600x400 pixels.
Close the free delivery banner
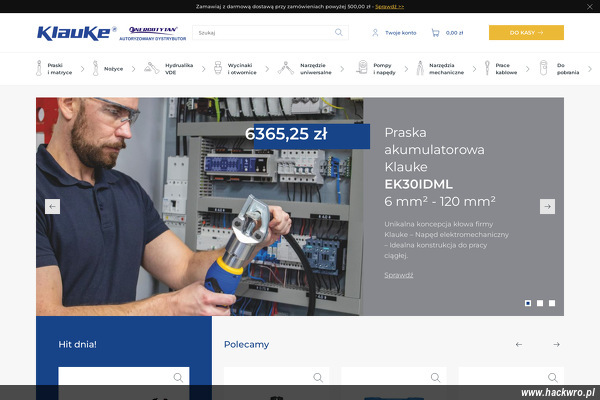click(590, 7)
